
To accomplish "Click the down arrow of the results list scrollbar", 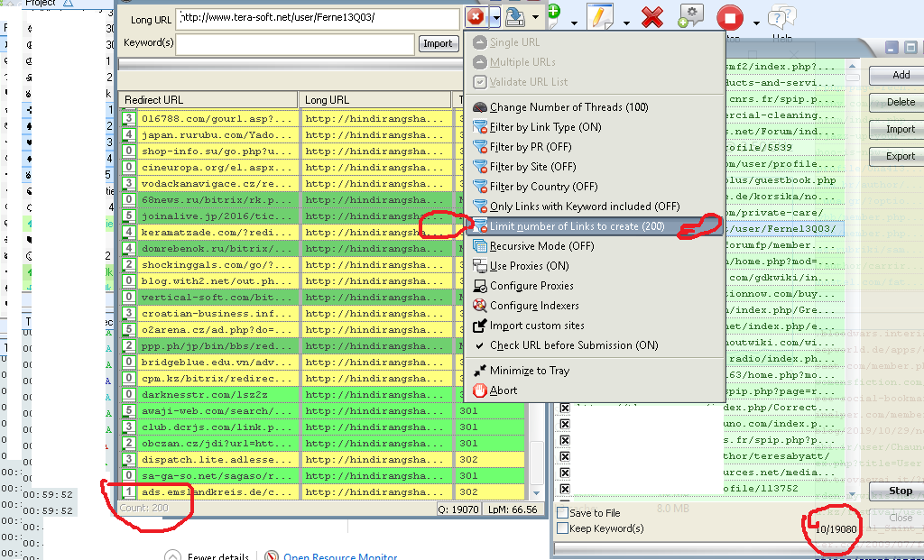I will click(x=536, y=493).
